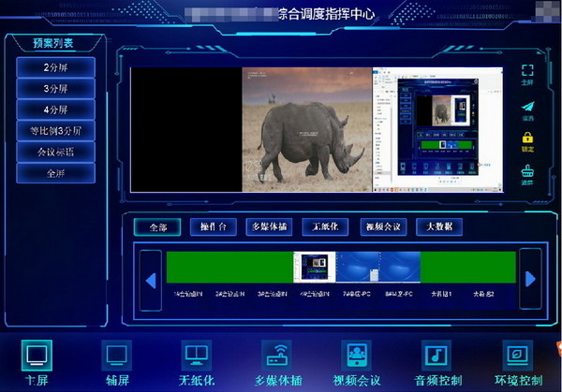Image resolution: width=562 pixels, height=392 pixels.
Task: Select the 大数据 source filter tab
Action: pyautogui.click(x=439, y=227)
